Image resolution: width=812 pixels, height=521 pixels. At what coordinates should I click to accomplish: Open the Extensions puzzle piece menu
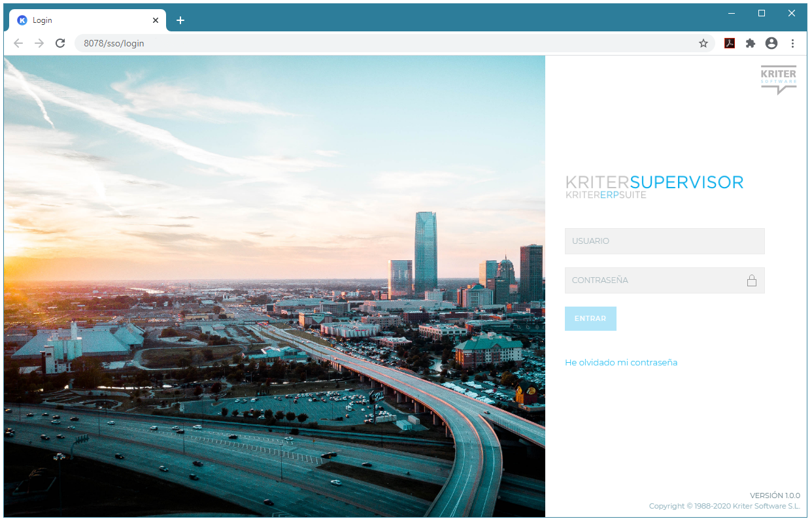751,43
